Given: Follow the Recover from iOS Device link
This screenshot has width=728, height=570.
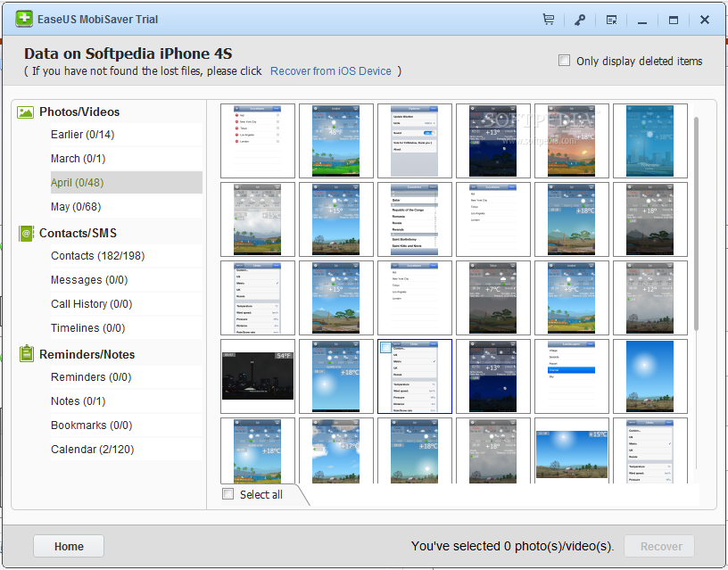Looking at the screenshot, I should (x=331, y=71).
